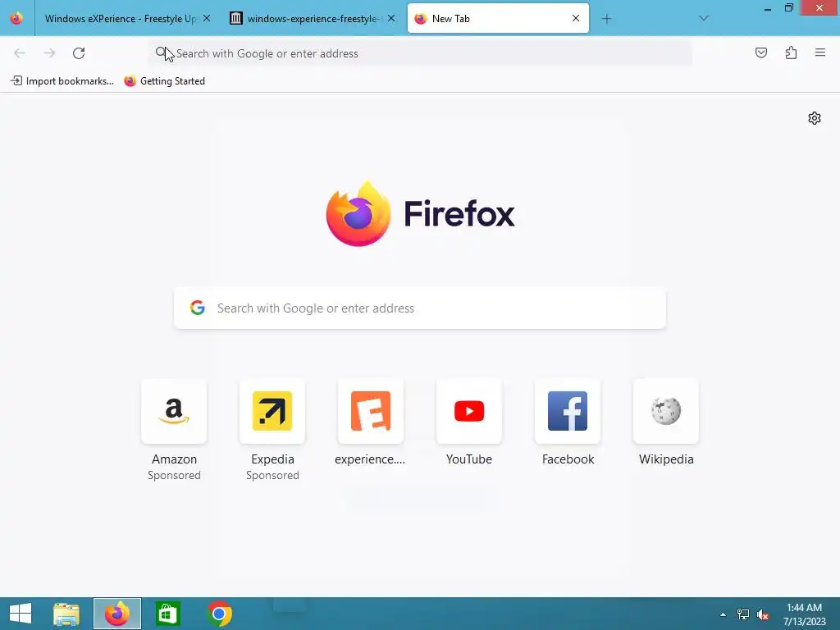Click Firefox taskbar button
840x630 pixels.
coord(117,614)
